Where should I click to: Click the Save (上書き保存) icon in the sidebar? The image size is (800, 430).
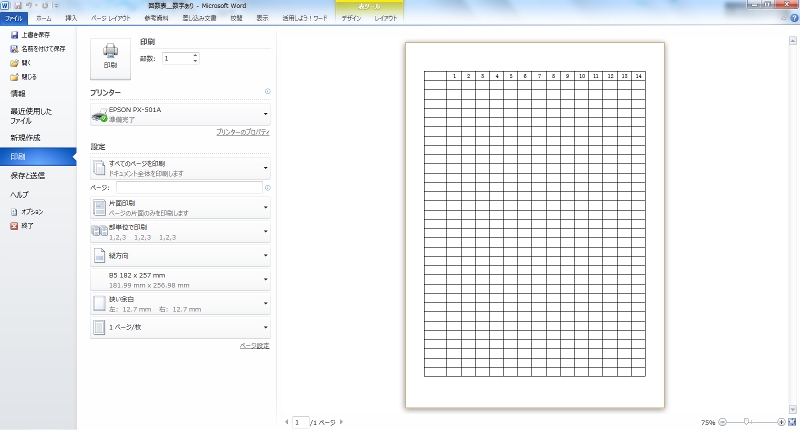[x=14, y=35]
